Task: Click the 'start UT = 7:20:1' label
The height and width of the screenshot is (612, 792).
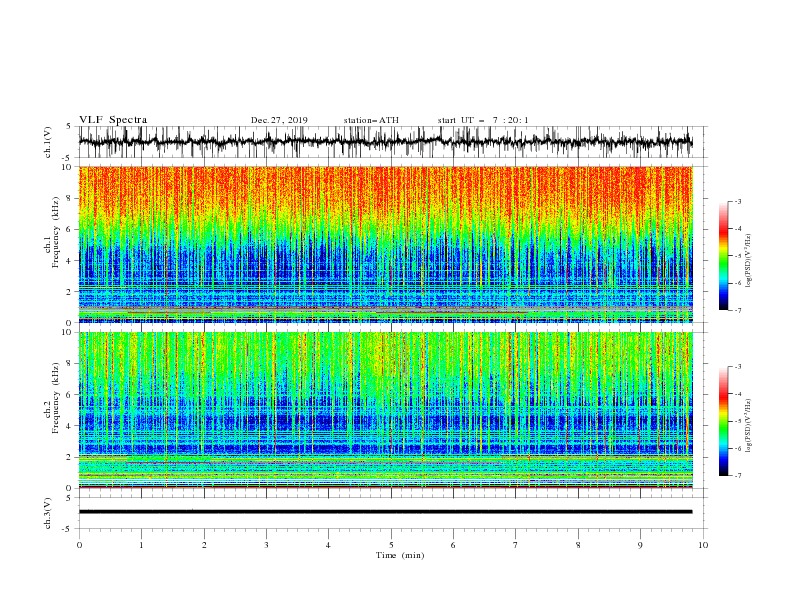Action: click(x=483, y=120)
